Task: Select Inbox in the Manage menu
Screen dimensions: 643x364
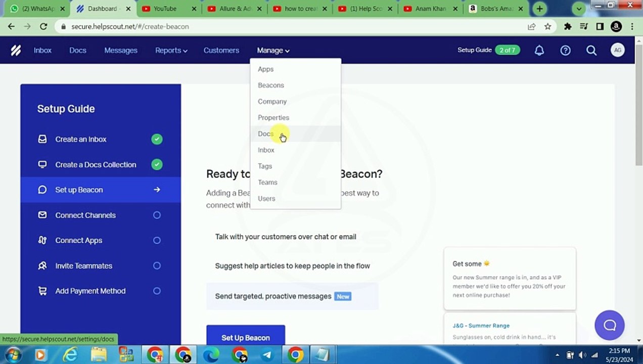Action: pyautogui.click(x=296, y=150)
